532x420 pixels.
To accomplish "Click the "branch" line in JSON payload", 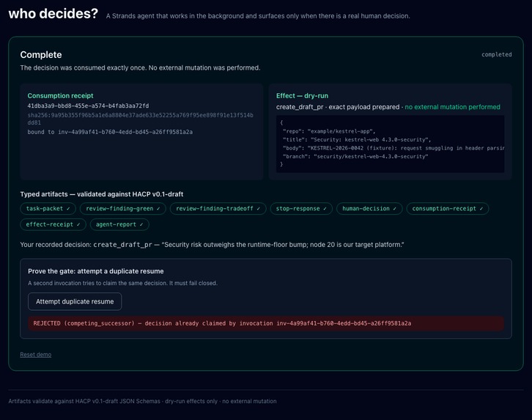I will (355, 156).
